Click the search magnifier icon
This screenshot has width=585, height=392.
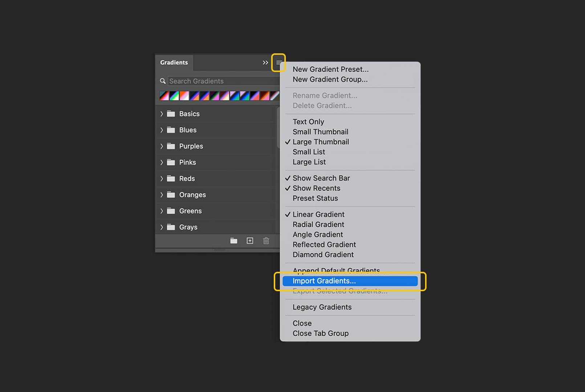point(162,81)
